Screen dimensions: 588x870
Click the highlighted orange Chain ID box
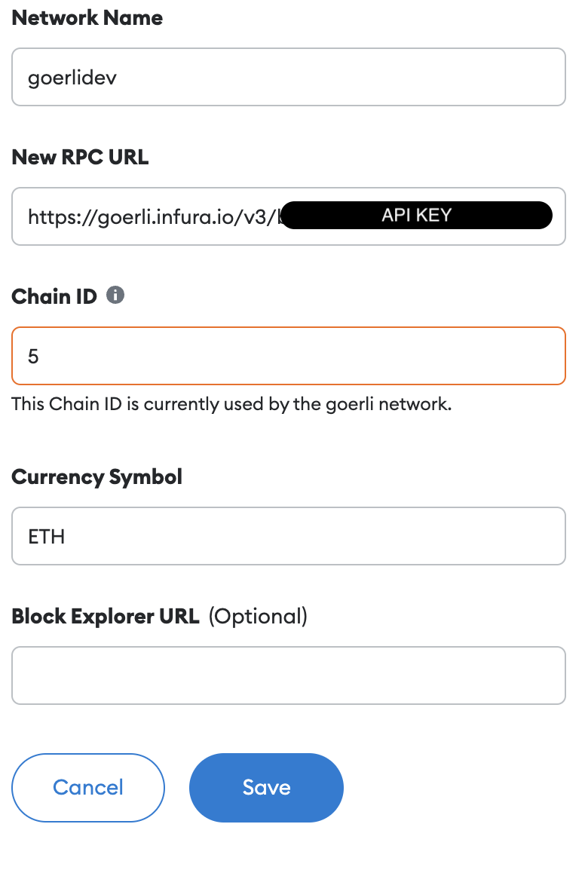289,355
